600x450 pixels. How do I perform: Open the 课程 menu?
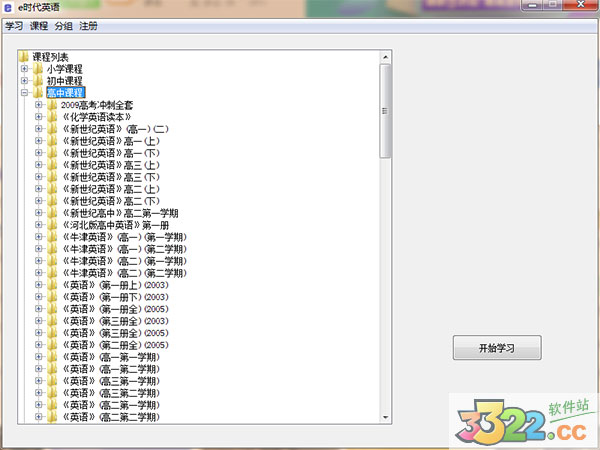[x=39, y=26]
